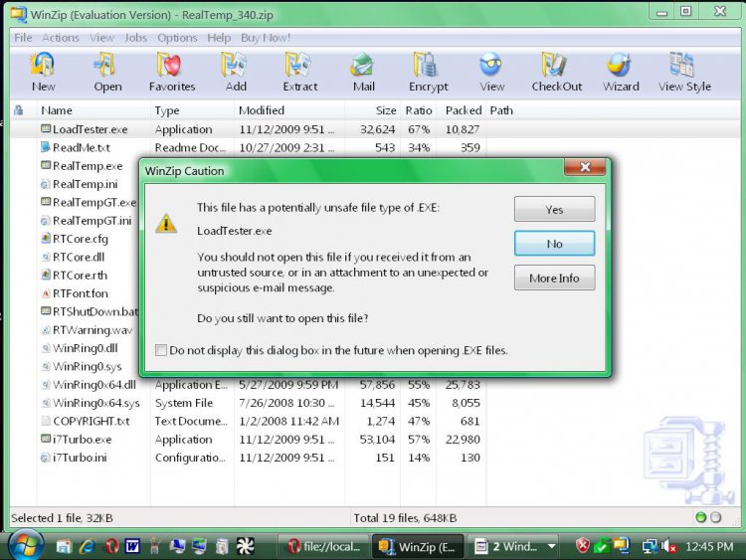Viewport: 746px width, 560px height.
Task: Sort by the Modified column header
Action: pyautogui.click(x=289, y=110)
